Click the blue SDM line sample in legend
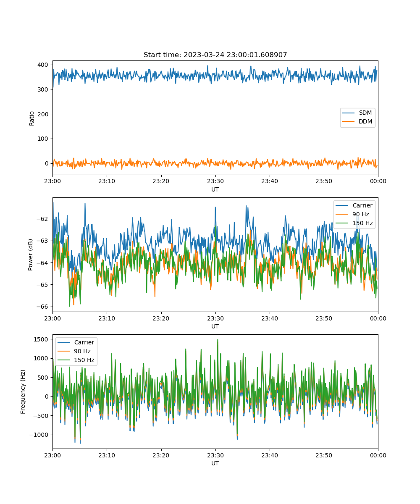 click(x=349, y=113)
